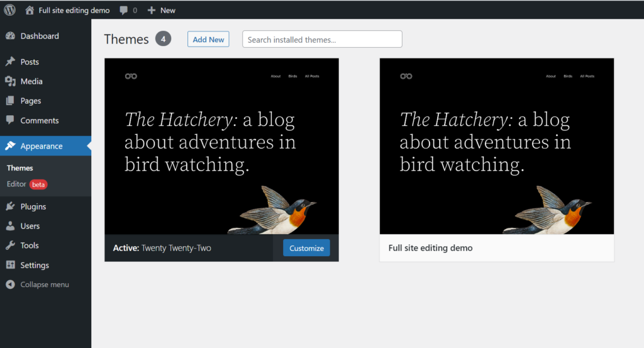
Task: Click the Tools wrench icon
Action: tap(10, 245)
